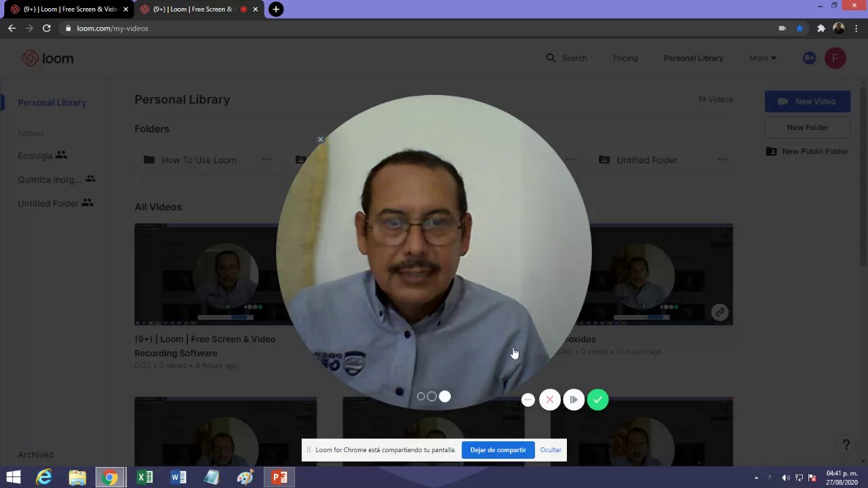Create a New Folder

808,127
